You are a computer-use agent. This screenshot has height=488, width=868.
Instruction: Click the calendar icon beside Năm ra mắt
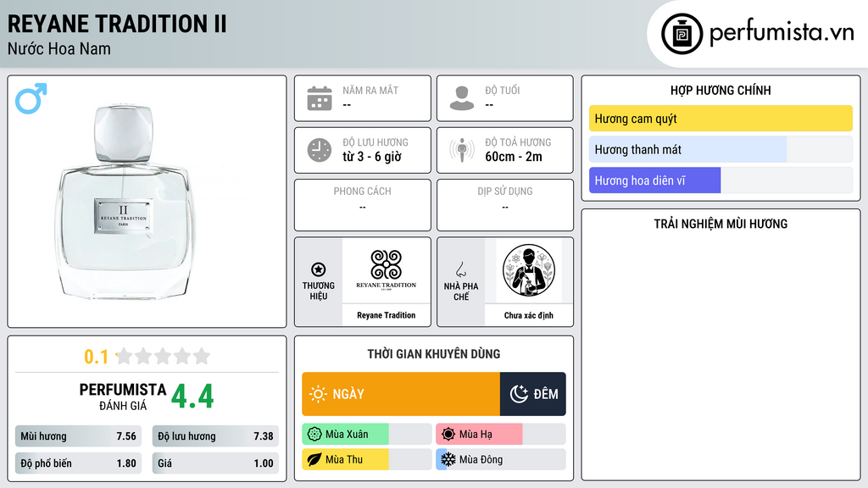pos(320,98)
